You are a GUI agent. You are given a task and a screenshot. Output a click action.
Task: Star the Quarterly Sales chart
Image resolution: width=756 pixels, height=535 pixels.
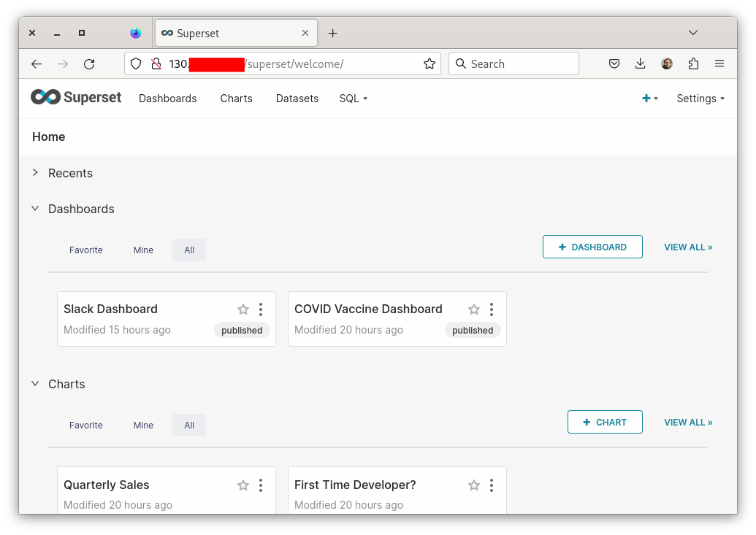(x=243, y=485)
